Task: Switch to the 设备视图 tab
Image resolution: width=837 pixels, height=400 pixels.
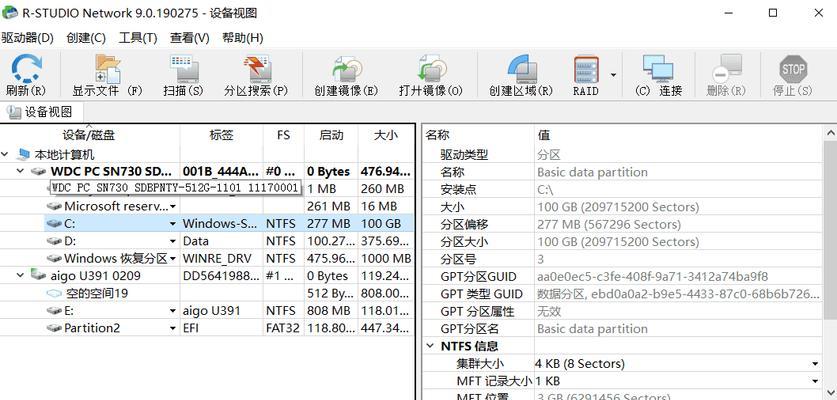Action: click(42, 112)
